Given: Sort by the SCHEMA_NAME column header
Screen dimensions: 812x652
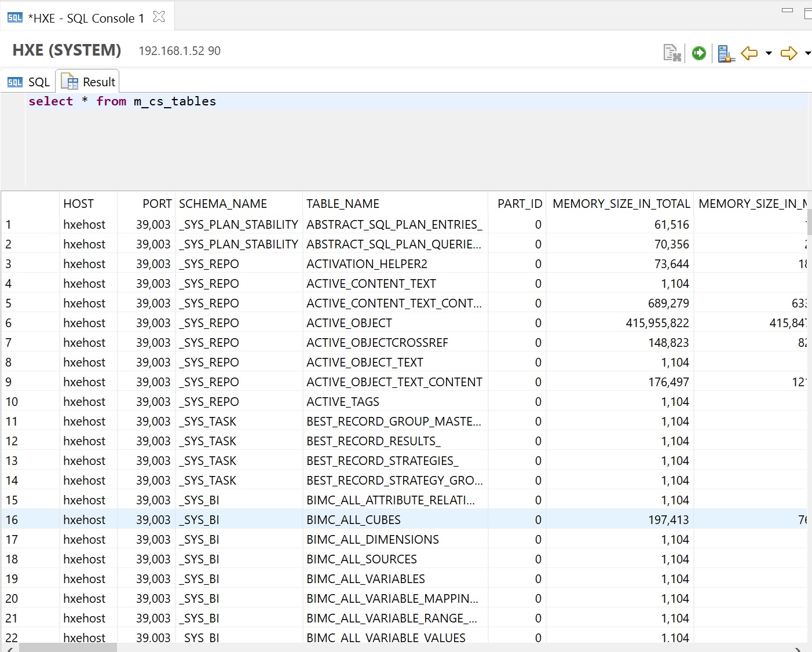Looking at the screenshot, I should (x=223, y=204).
